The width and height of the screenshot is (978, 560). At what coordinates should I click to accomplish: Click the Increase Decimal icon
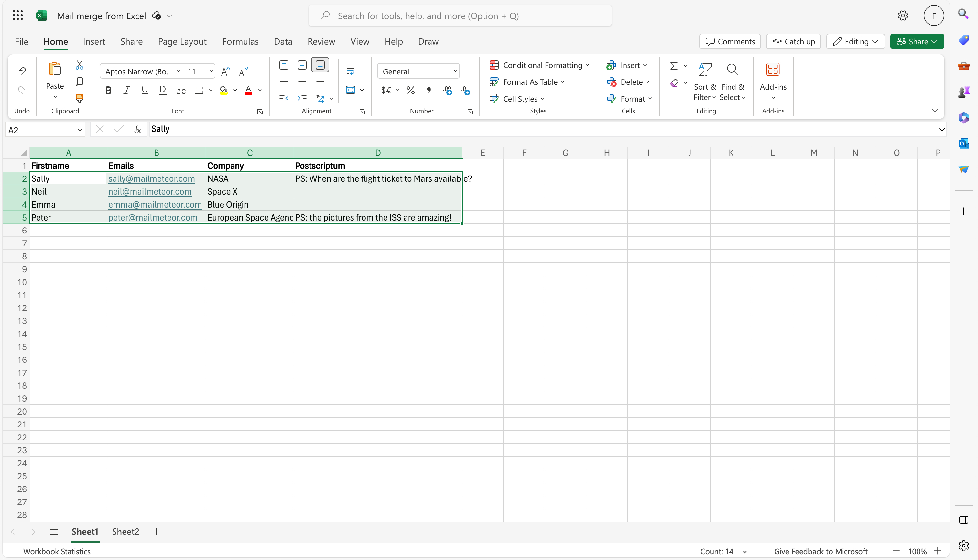tap(448, 91)
